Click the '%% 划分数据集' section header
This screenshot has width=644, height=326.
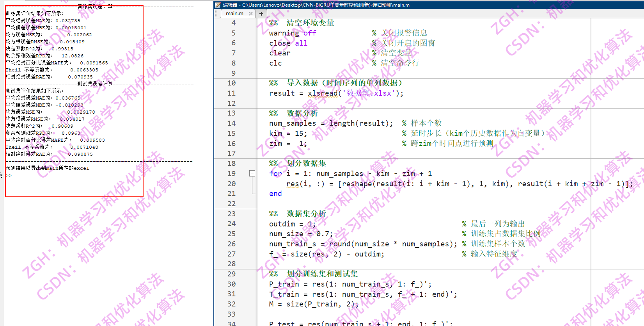click(x=298, y=164)
